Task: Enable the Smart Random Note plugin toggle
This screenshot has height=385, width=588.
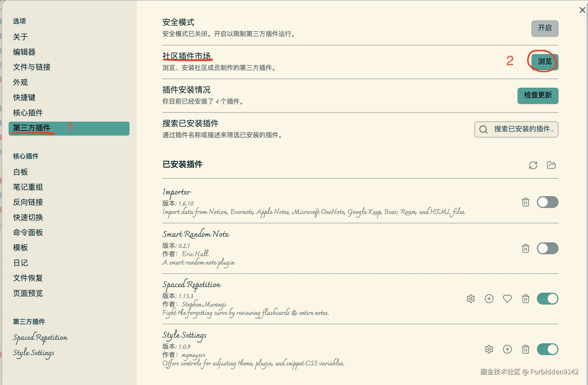Action: click(548, 248)
